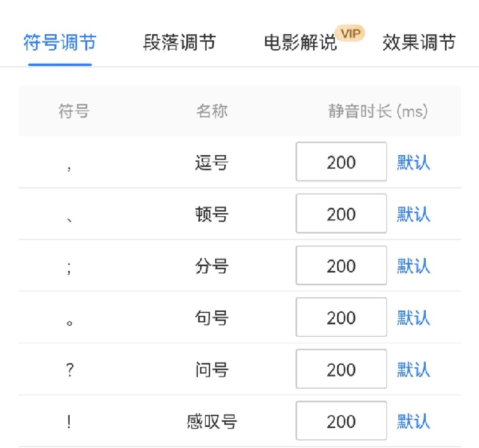Switch to the 段落调节 tab
The image size is (479, 448).
[x=179, y=43]
